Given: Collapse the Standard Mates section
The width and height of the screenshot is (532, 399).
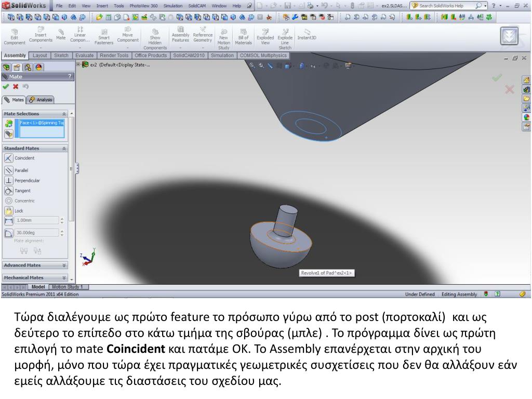Looking at the screenshot, I should [64, 149].
